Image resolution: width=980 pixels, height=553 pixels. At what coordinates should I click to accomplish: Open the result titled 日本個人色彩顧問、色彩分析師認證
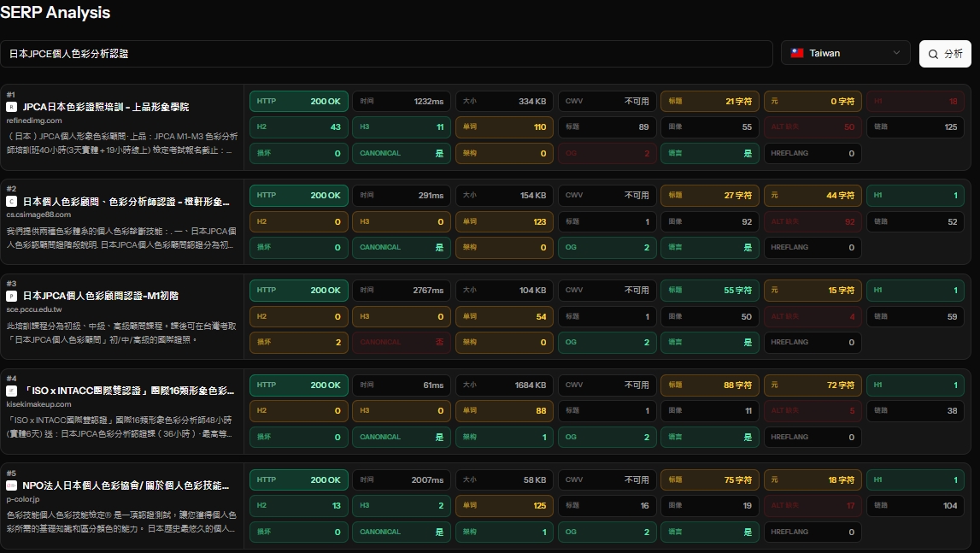126,202
